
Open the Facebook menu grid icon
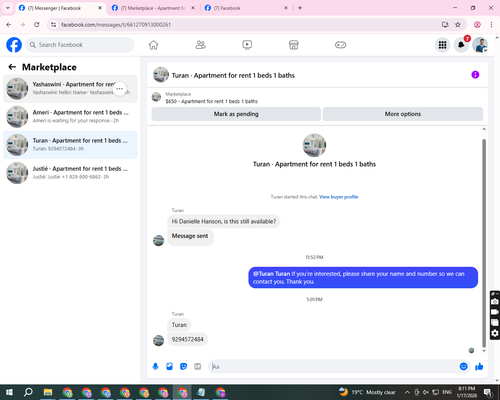[x=442, y=45]
